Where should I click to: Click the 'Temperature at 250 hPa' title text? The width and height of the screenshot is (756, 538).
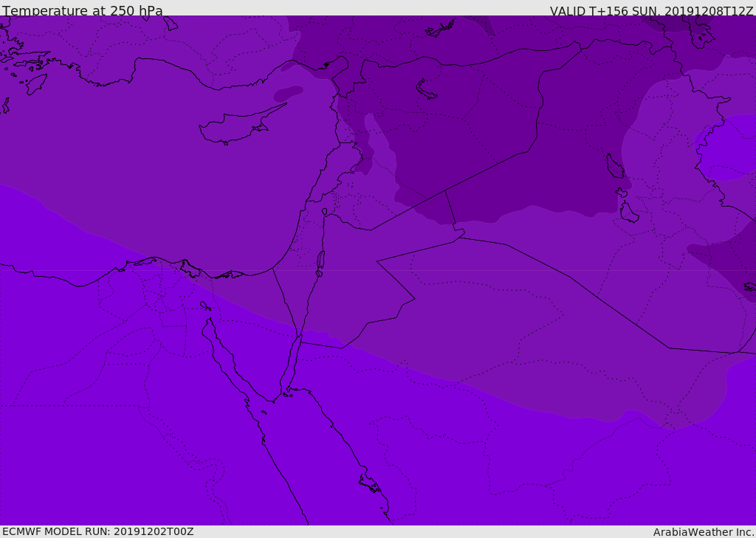(x=83, y=10)
